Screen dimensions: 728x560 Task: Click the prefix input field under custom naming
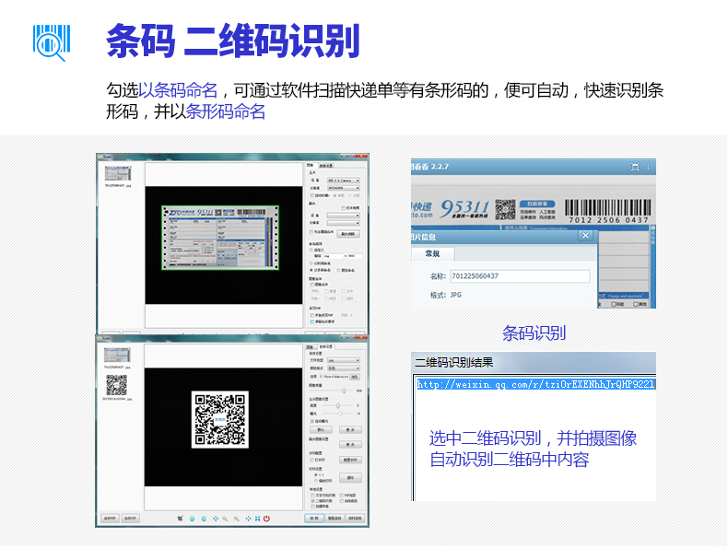click(333, 256)
